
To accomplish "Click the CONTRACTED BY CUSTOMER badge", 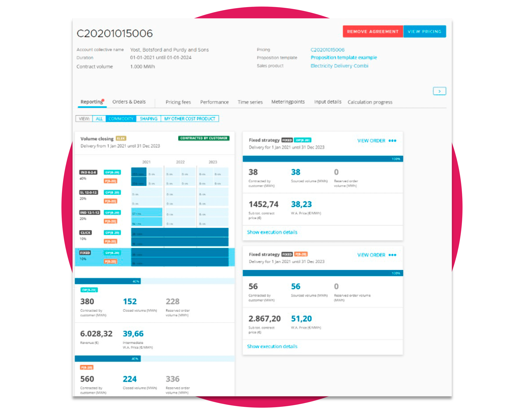I will [204, 138].
